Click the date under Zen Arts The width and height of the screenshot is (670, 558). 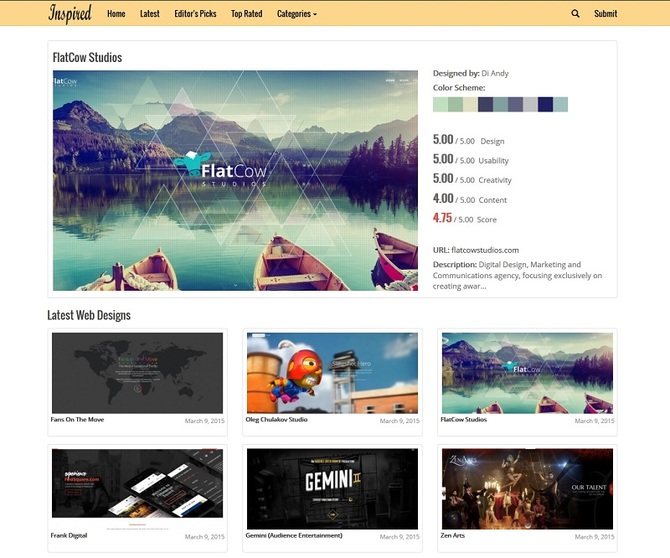point(594,537)
